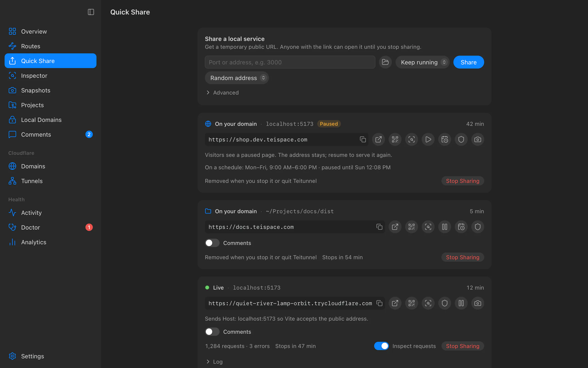The width and height of the screenshot is (588, 368).
Task: Open Doctor with one alert
Action: tap(51, 227)
